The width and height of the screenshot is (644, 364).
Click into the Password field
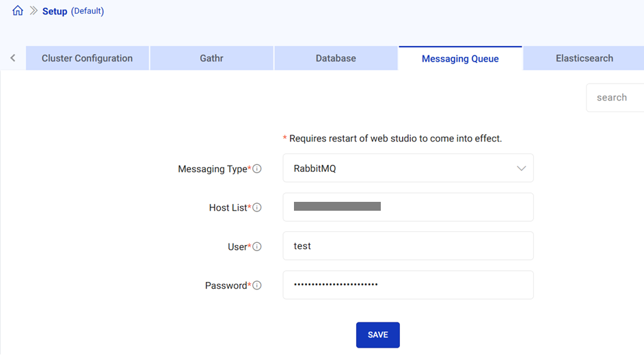tap(408, 285)
